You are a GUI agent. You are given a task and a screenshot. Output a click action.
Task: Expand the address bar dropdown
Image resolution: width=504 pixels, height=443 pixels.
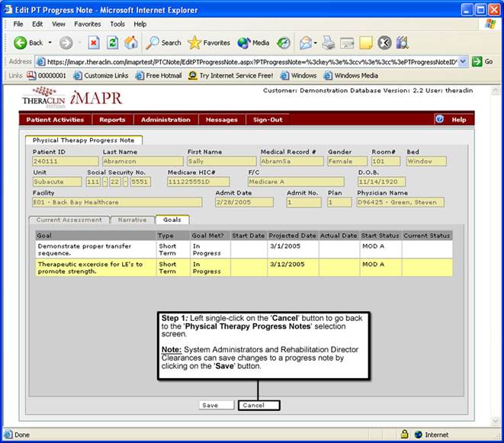pyautogui.click(x=463, y=62)
